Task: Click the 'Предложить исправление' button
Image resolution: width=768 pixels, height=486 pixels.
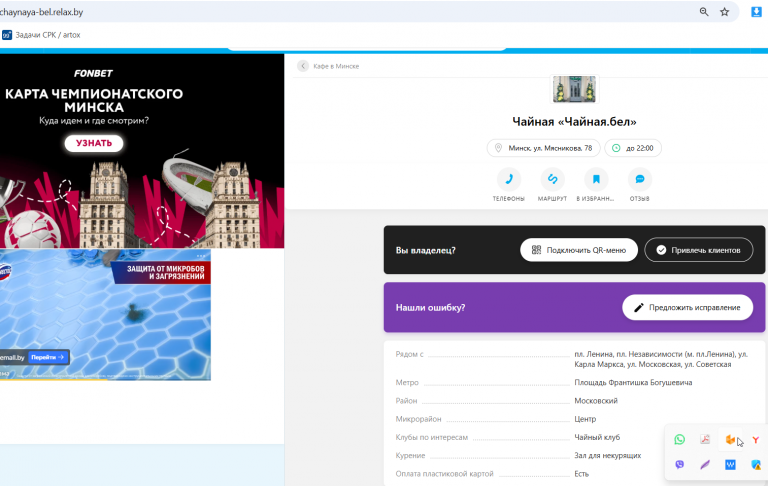Action: (687, 307)
